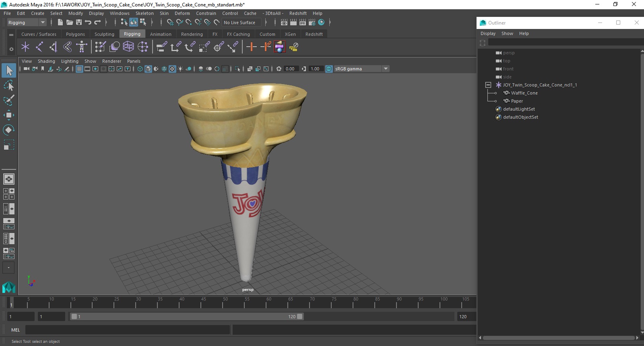Open Render Settings
Viewport: 644px width, 346px height.
pos(312,23)
